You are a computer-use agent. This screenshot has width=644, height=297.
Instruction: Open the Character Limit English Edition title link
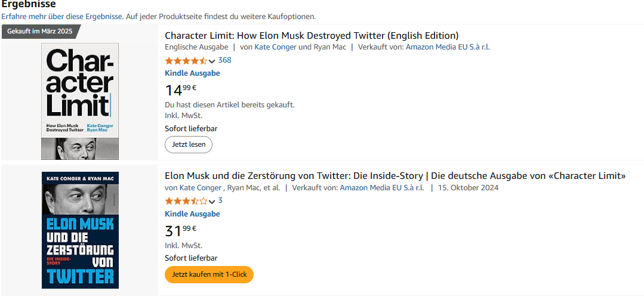pyautogui.click(x=312, y=35)
